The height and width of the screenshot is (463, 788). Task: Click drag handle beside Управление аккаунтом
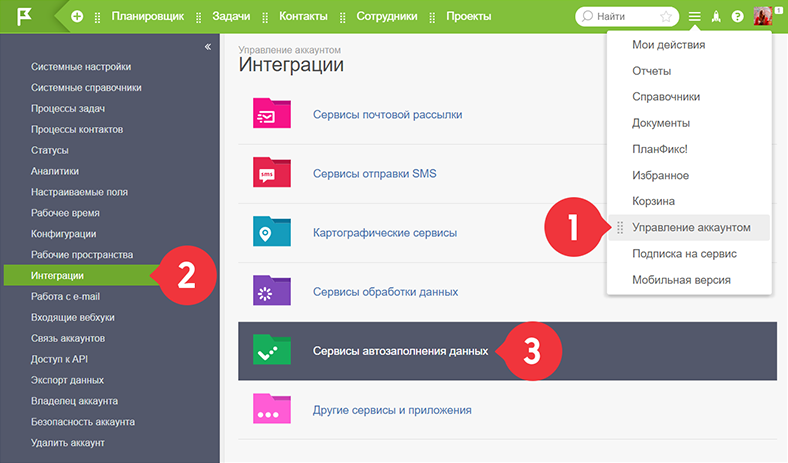[x=620, y=228]
